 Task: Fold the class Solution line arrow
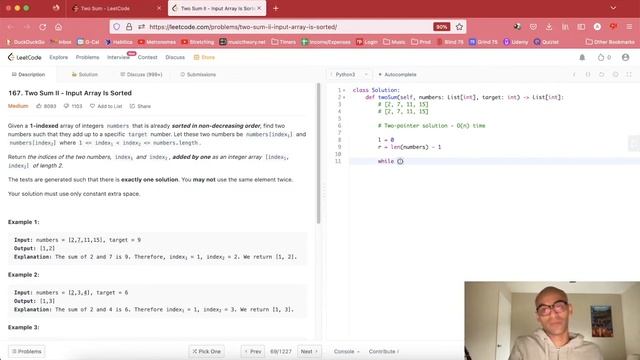pos(344,90)
